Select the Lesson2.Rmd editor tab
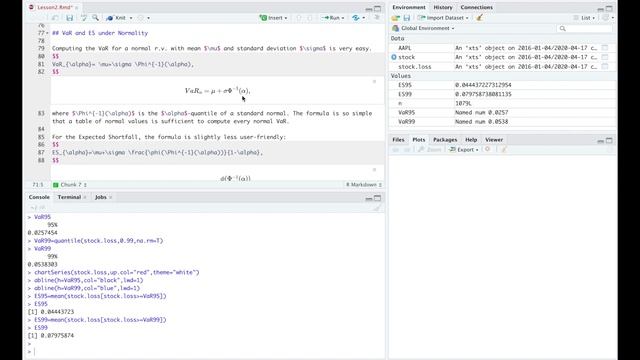 click(54, 8)
